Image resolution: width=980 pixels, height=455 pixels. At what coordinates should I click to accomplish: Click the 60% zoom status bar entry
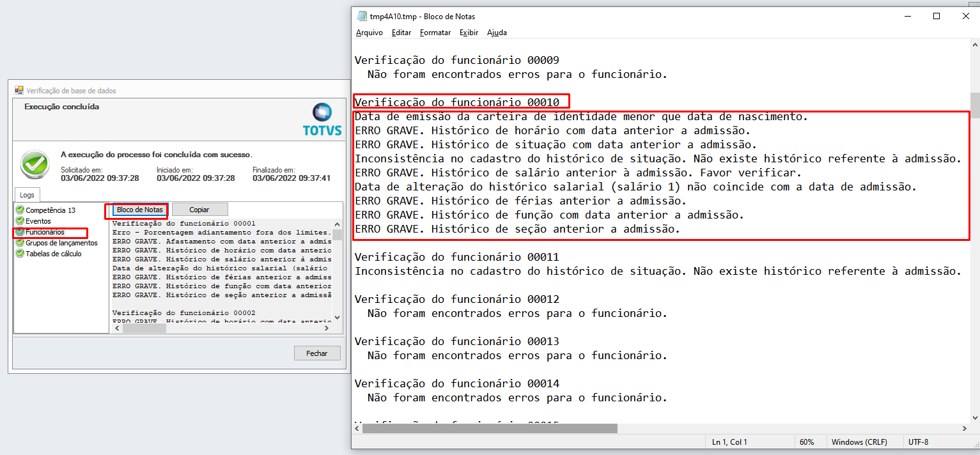coord(807,442)
